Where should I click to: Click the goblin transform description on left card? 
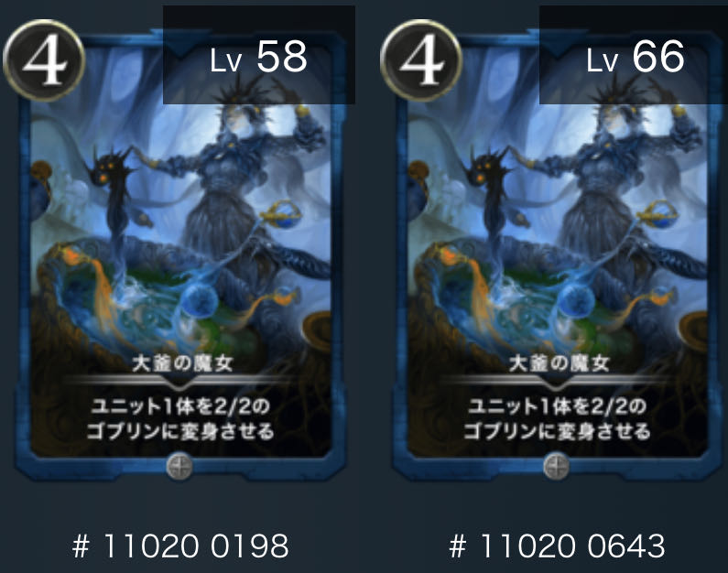(180, 419)
